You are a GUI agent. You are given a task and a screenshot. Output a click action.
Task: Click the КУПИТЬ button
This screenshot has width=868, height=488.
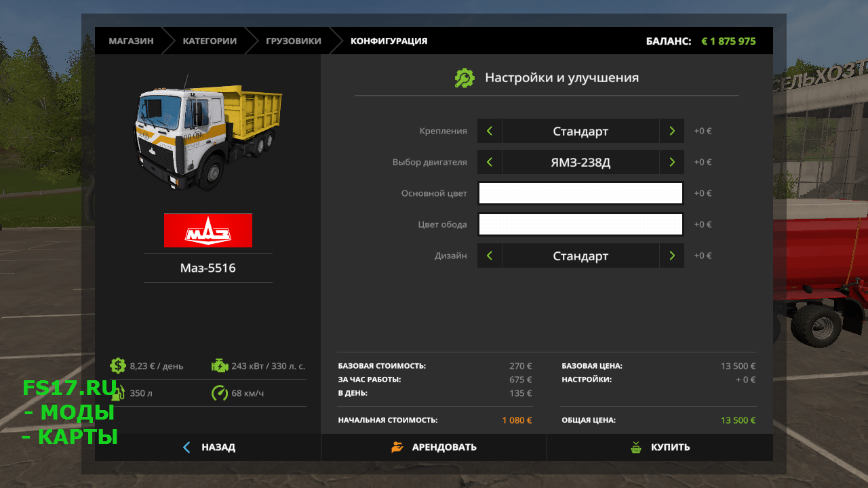(x=660, y=447)
